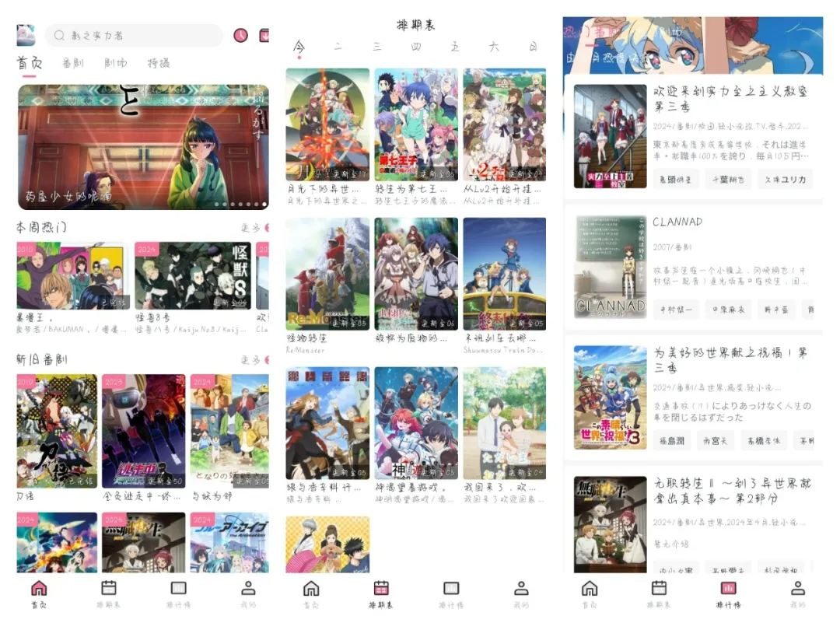This screenshot has width=840, height=630.
Task: Tap the home icon in the schedule screen
Action: click(311, 588)
